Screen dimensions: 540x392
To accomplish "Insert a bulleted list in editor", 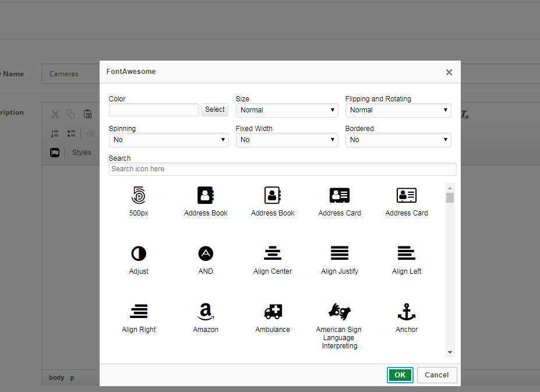I will [x=71, y=133].
